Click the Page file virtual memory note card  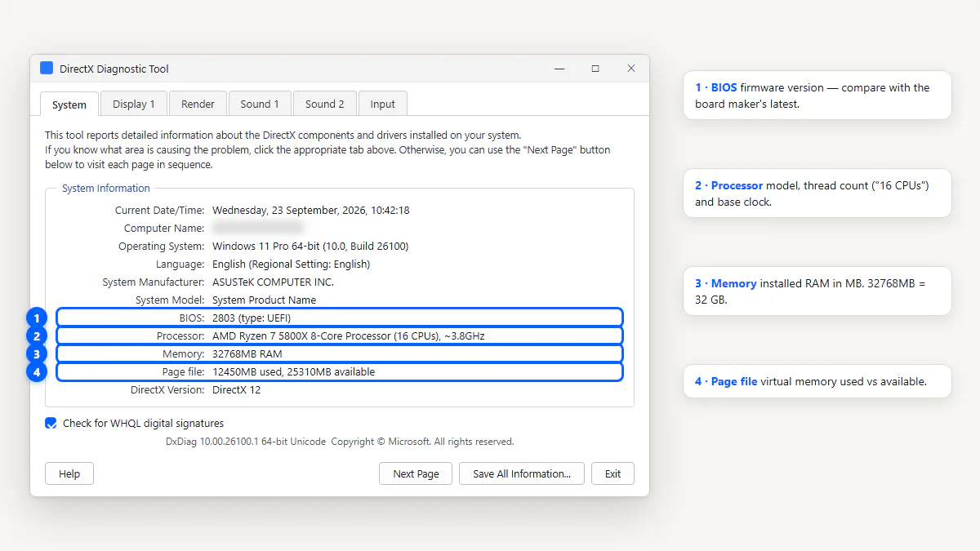[817, 381]
